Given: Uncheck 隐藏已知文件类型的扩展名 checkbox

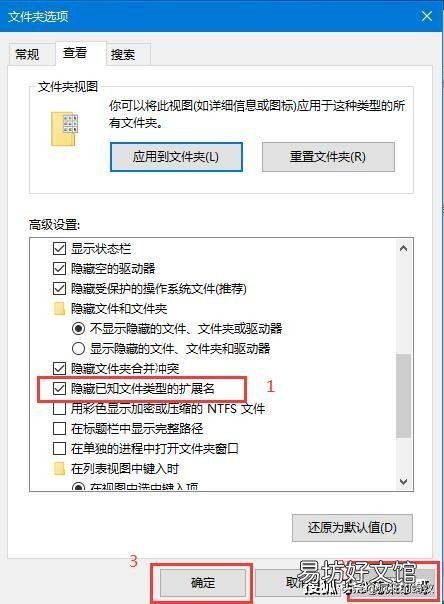Looking at the screenshot, I should [59, 388].
